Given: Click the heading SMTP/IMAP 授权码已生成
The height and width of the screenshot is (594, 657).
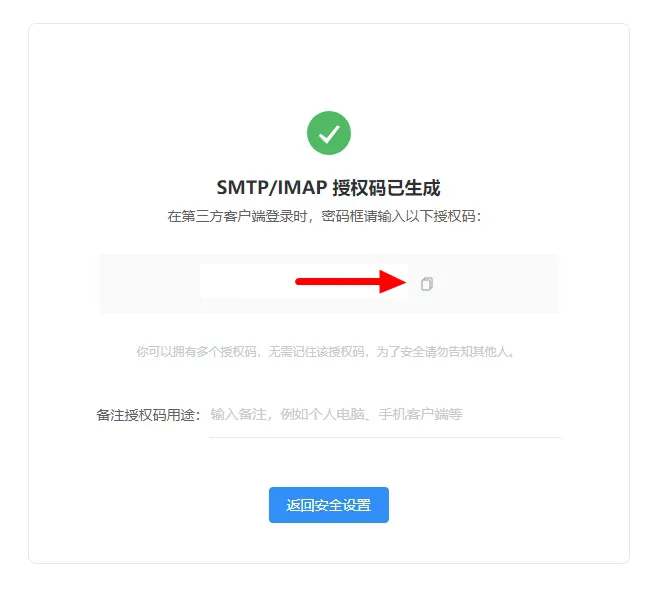Looking at the screenshot, I should click(x=328, y=188).
